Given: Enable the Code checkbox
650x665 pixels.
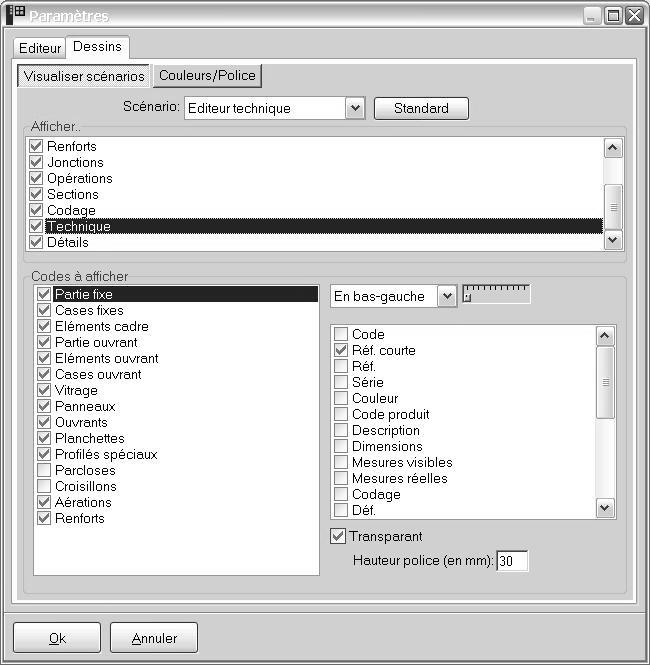Looking at the screenshot, I should (x=341, y=334).
